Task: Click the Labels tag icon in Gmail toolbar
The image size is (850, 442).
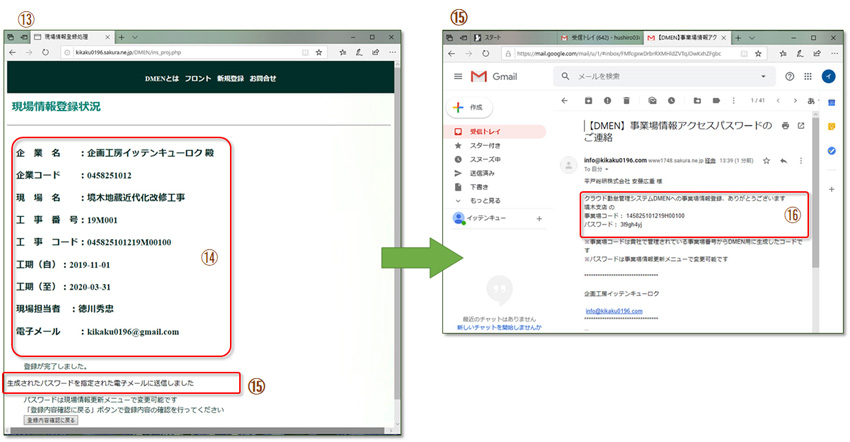Action: point(716,100)
